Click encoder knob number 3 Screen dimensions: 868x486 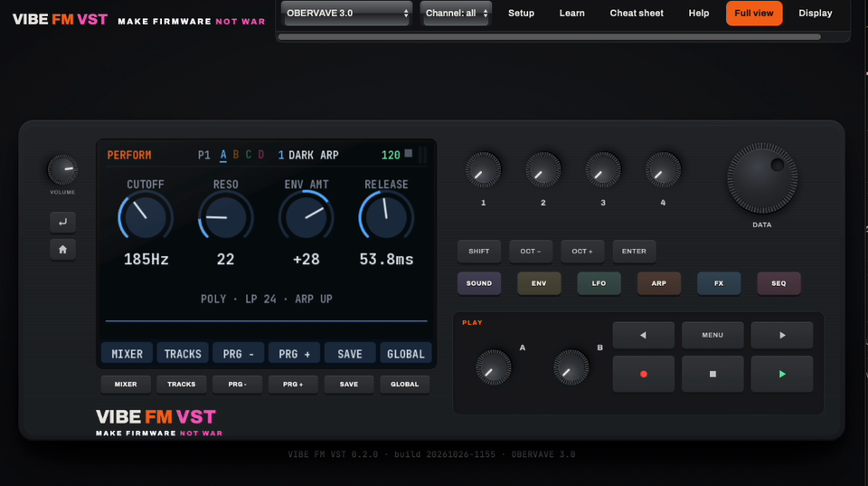click(x=603, y=169)
